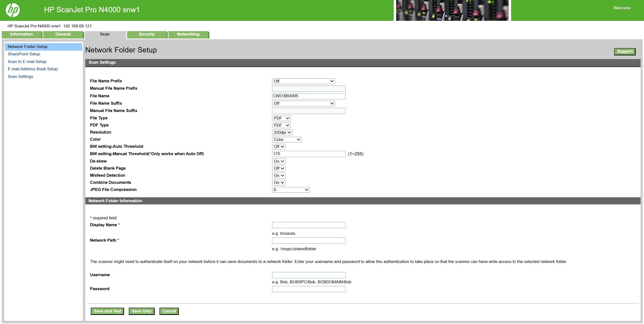Open the Resolution 200dpi dropdown
Image resolution: width=644 pixels, height=324 pixels.
coord(282,133)
